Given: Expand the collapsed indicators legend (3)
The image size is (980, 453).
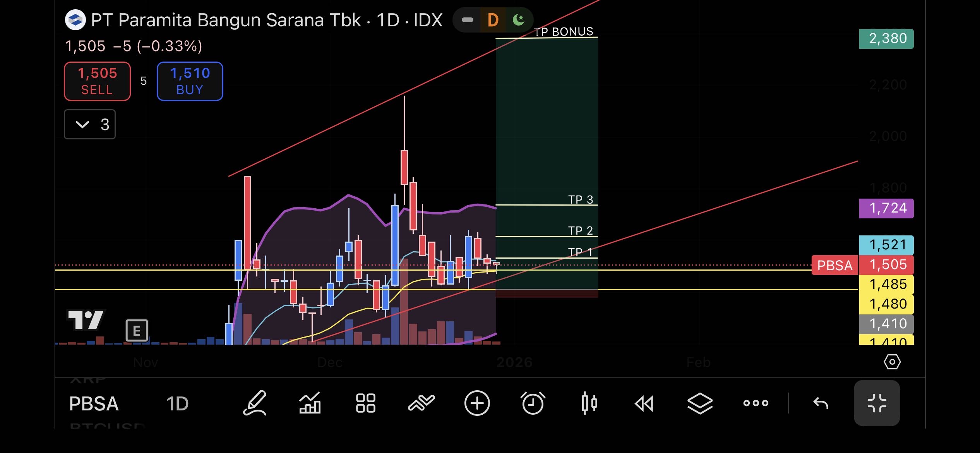Looking at the screenshot, I should 90,124.
